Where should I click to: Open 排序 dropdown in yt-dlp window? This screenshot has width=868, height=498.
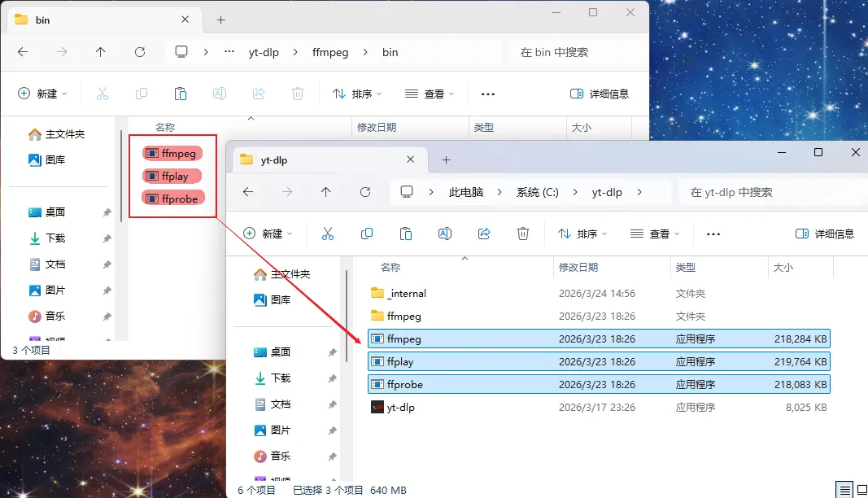tap(582, 234)
